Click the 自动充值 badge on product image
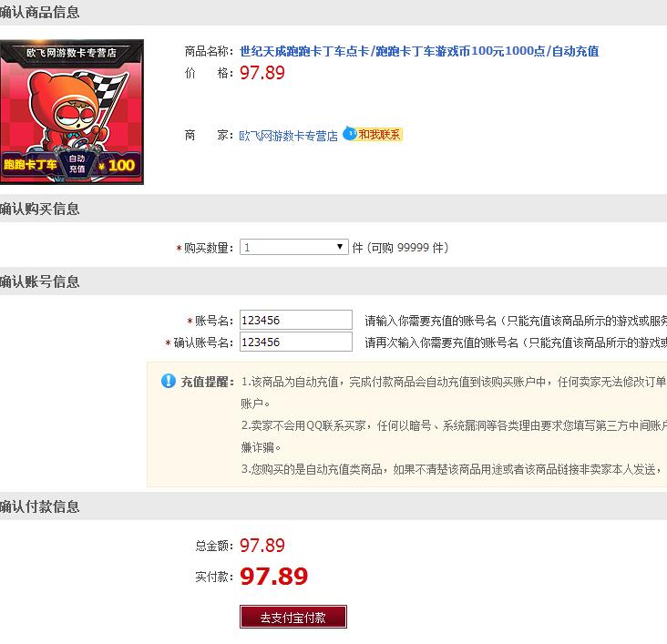Viewport: 667px width, 644px height. (x=77, y=164)
